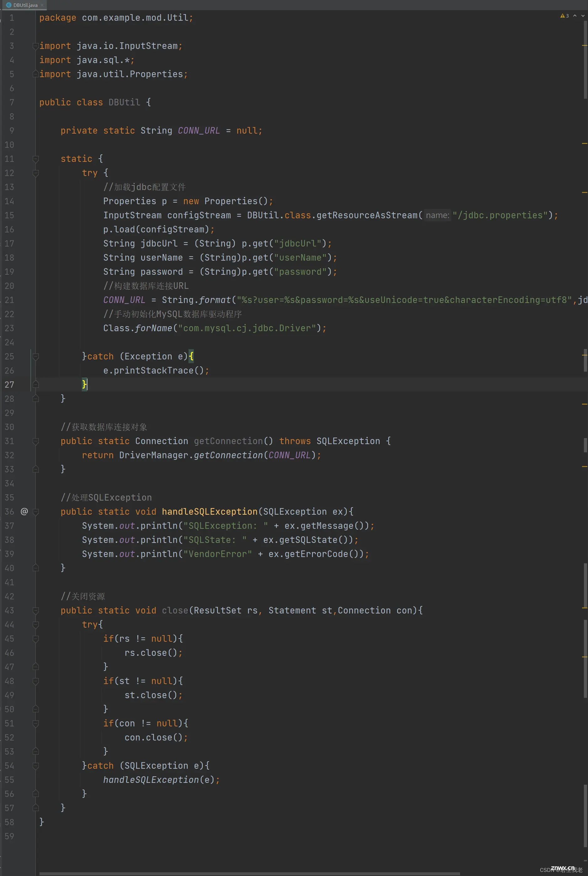588x876 pixels.
Task: Collapse the import block at line 3
Action: tap(36, 46)
